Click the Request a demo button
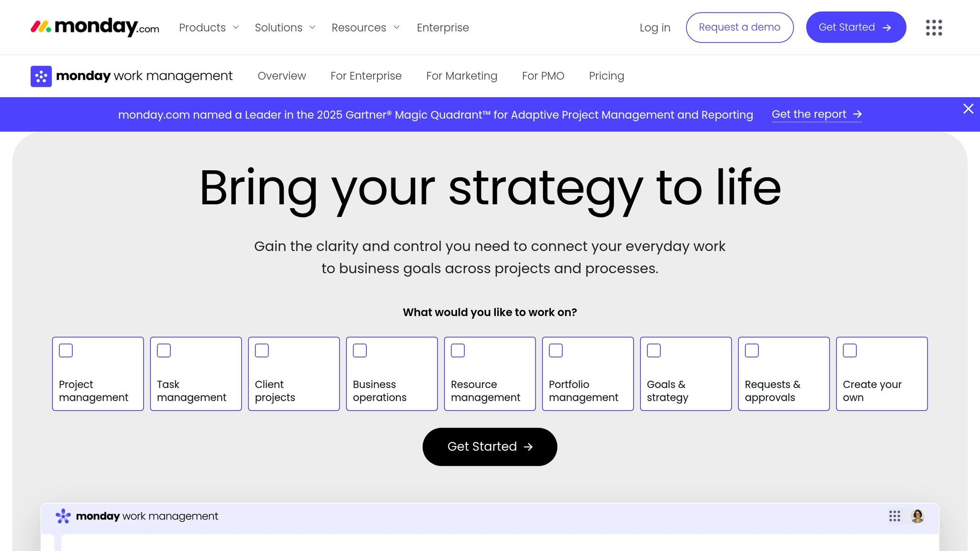 click(x=739, y=27)
